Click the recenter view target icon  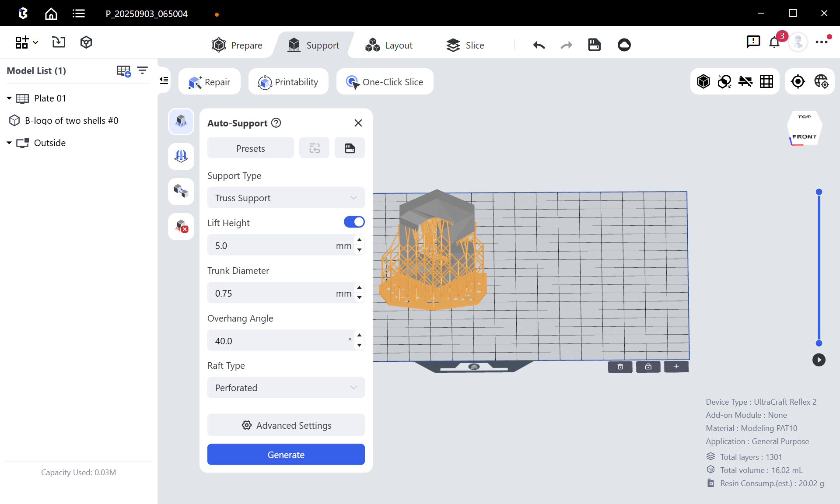coord(798,81)
